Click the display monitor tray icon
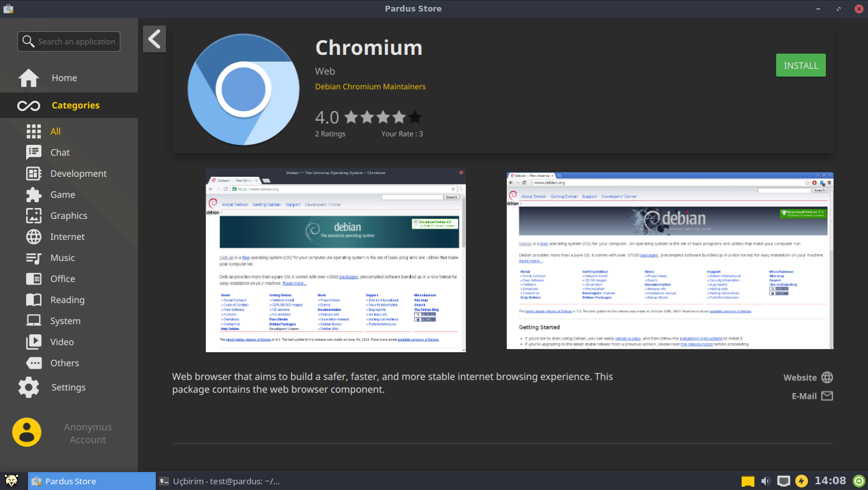Screen dimensions: 868x490 (x=784, y=481)
